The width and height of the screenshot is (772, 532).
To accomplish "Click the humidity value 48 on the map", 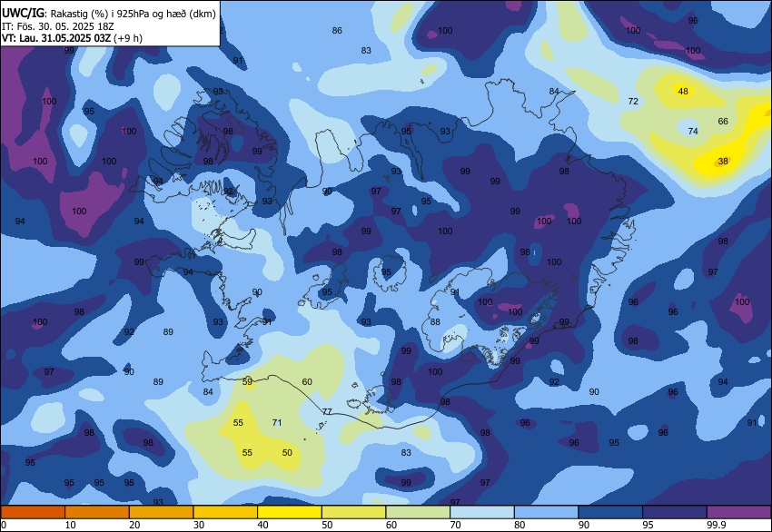I will point(683,91).
